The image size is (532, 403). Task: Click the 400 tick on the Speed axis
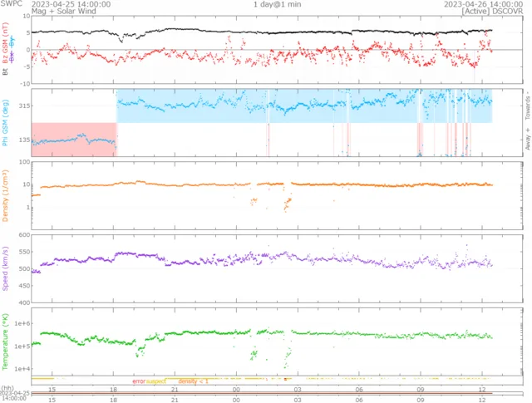[25, 302]
